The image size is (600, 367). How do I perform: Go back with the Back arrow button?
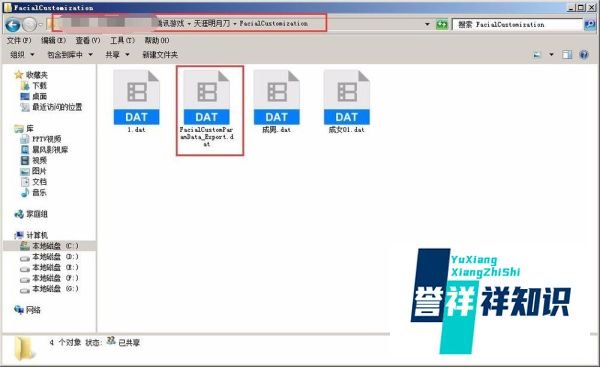(x=13, y=25)
